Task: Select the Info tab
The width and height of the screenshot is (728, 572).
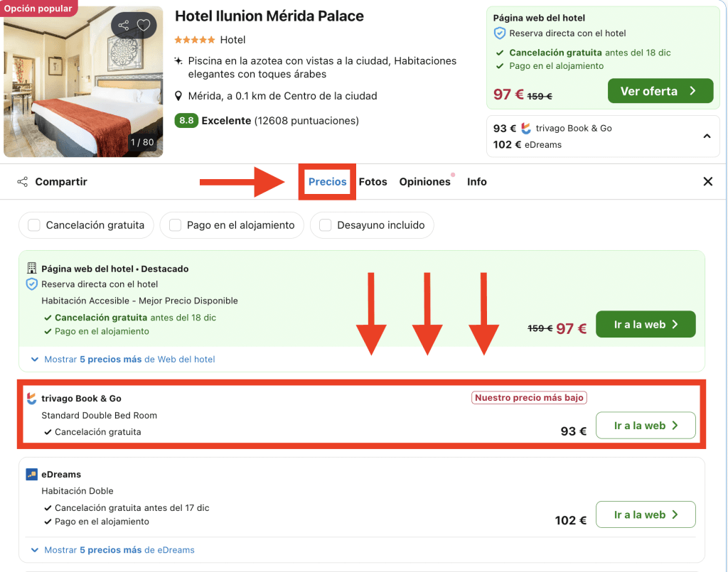Action: 476,182
